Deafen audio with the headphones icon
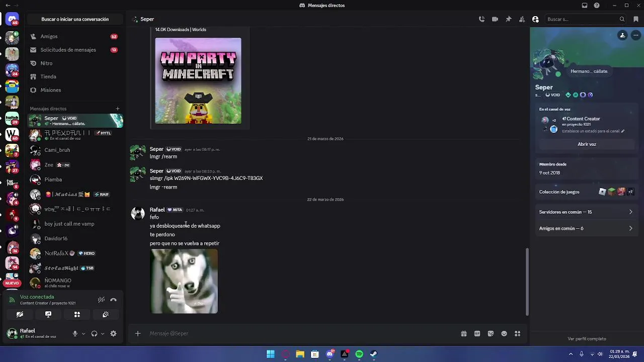This screenshot has width=644, height=362. point(94,333)
